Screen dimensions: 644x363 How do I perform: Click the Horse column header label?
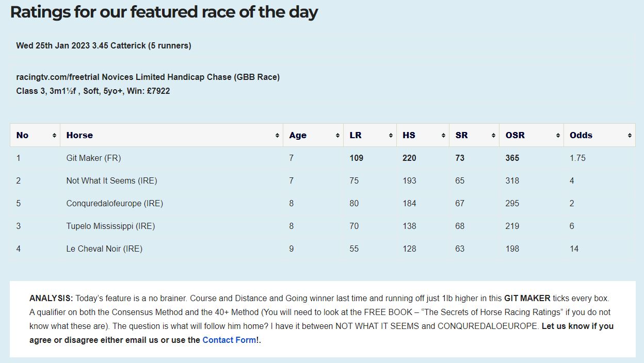[x=79, y=135]
